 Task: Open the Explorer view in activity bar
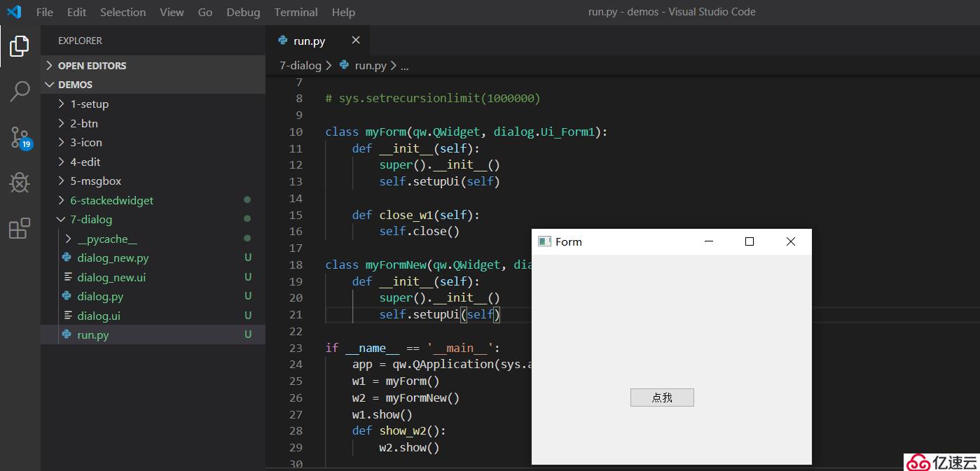point(20,46)
